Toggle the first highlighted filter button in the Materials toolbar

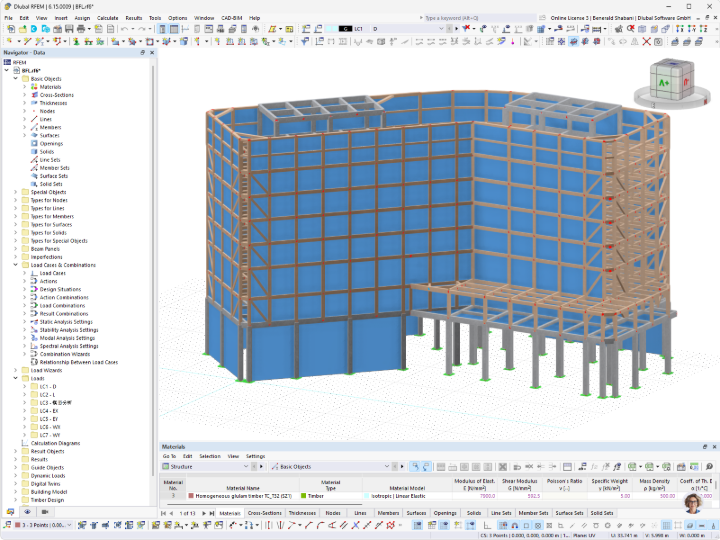click(415, 467)
